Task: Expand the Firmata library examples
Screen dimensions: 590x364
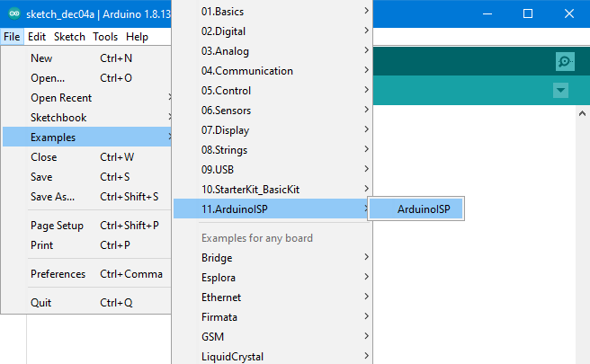Action: click(x=273, y=317)
